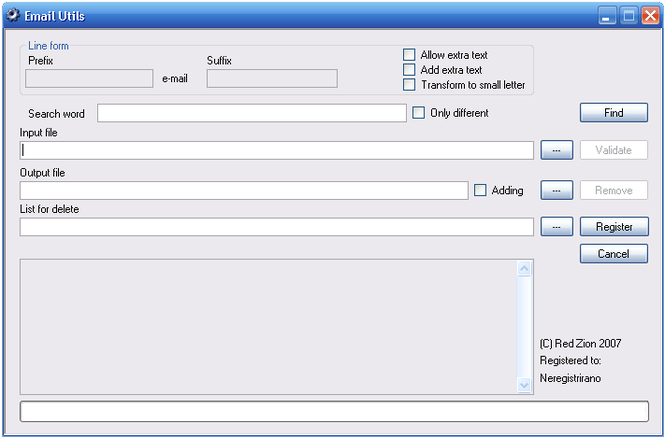The height and width of the screenshot is (438, 665).
Task: Browse for List for delete file
Action: [x=556, y=226]
